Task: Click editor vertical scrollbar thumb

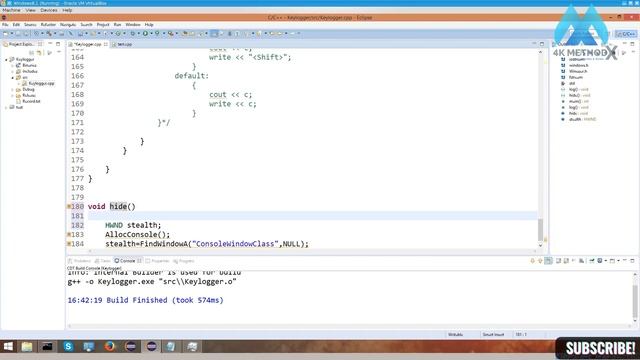Action: tap(540, 229)
